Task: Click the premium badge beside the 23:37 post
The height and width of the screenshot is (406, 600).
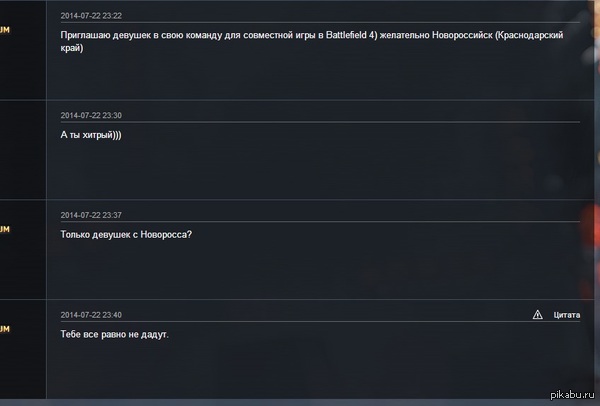Action: [5, 229]
